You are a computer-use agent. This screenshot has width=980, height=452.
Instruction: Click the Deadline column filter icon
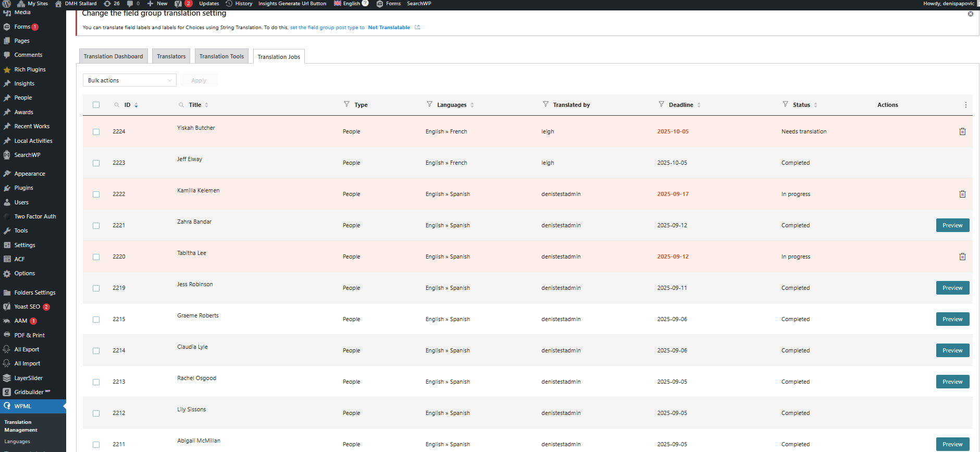661,104
